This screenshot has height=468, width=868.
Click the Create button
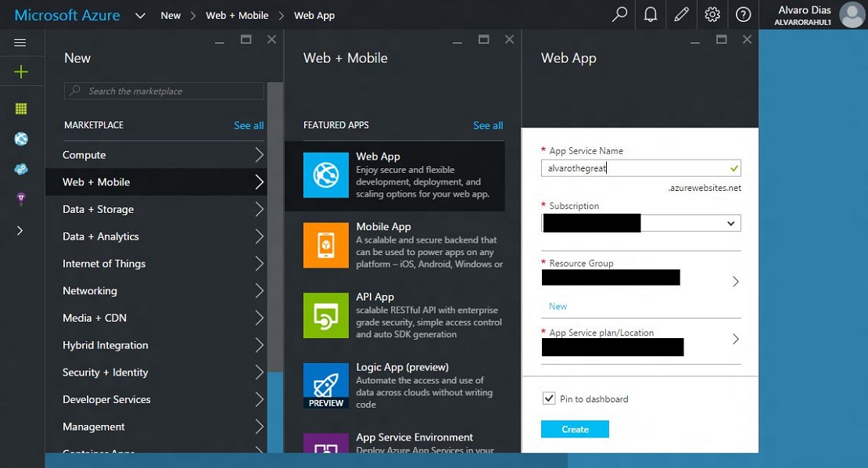(x=575, y=429)
